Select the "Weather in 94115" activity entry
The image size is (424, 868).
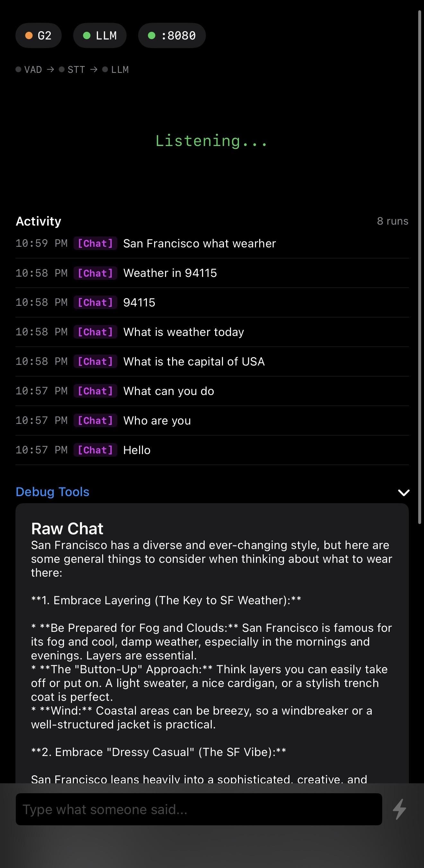click(170, 273)
